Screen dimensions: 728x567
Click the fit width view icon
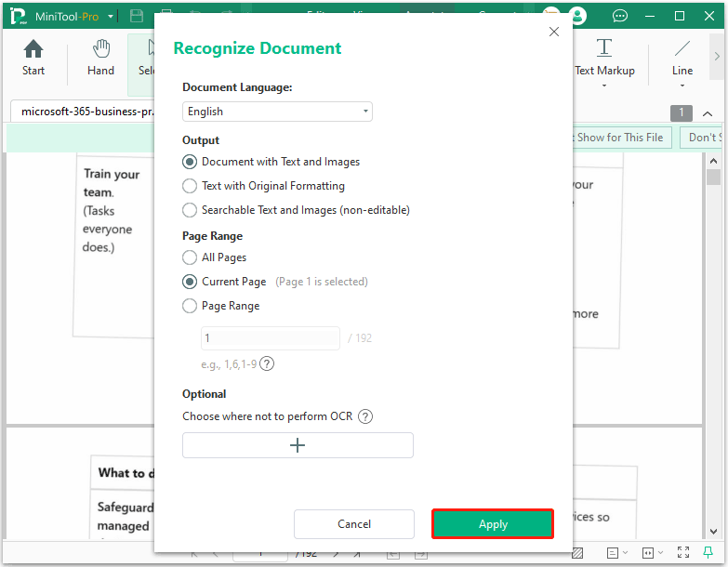[x=648, y=553]
